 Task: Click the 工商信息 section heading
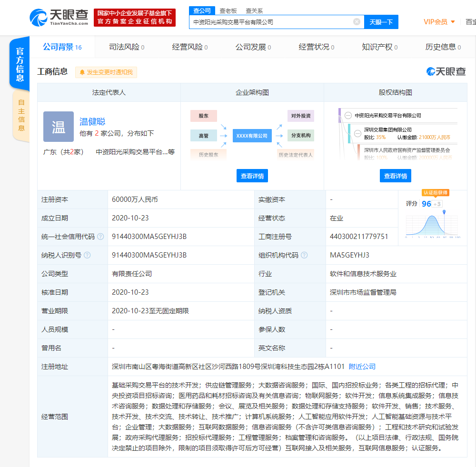pos(52,72)
